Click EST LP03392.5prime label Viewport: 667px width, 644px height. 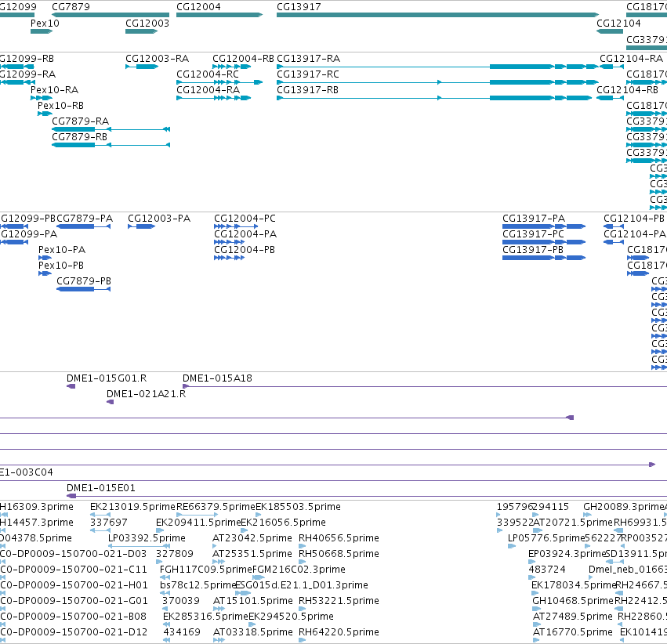pyautogui.click(x=147, y=538)
